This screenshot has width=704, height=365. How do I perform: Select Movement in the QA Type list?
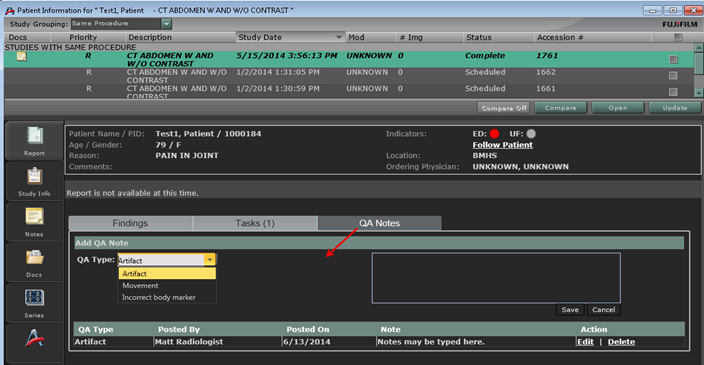[167, 286]
